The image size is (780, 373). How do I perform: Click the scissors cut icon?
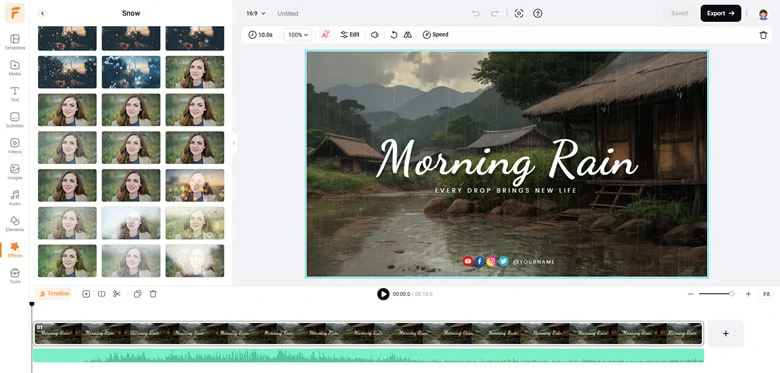(x=117, y=294)
